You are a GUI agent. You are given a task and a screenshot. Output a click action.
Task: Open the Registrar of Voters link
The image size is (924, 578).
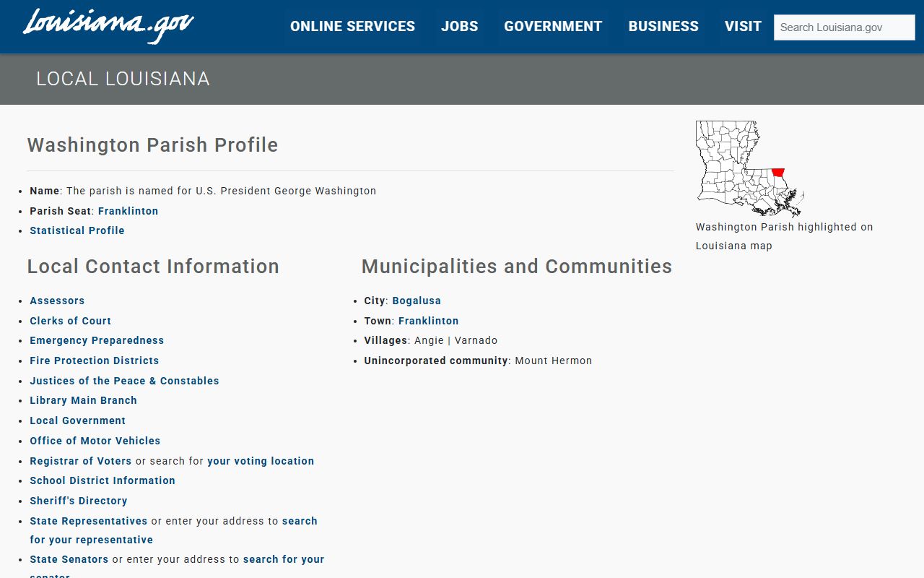[x=81, y=461]
